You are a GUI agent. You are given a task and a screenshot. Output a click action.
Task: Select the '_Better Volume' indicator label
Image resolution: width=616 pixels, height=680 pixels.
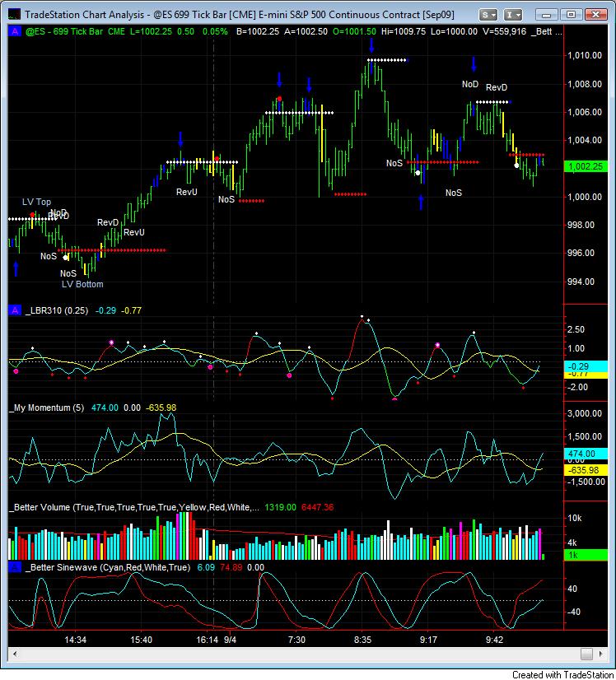[x=40, y=507]
